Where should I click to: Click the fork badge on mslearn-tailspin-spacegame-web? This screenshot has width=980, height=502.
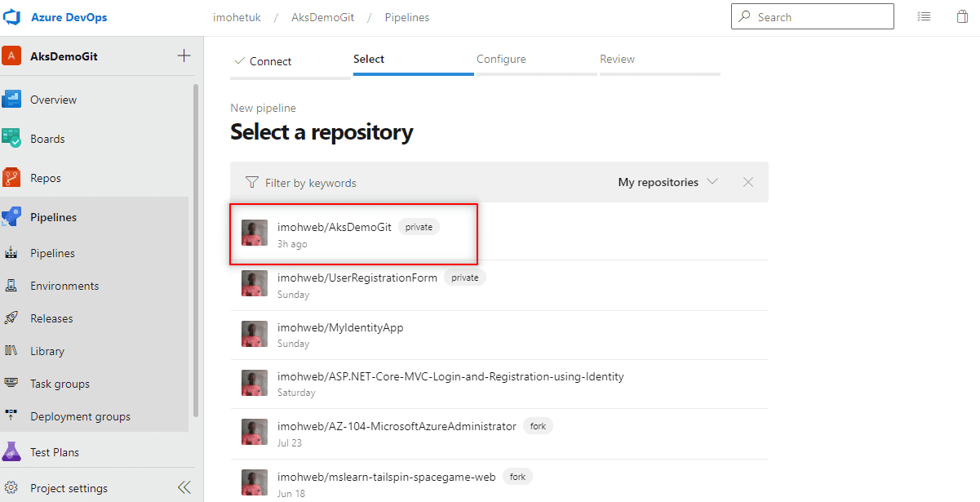[x=517, y=476]
